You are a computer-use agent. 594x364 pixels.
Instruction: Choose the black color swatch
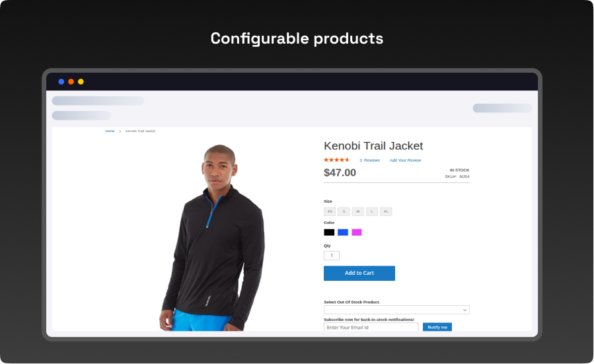[329, 232]
